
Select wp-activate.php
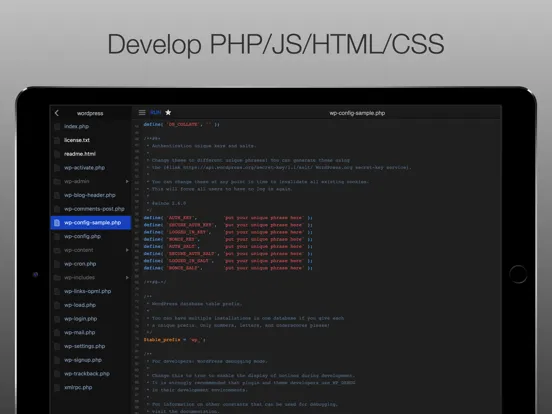tap(91, 168)
